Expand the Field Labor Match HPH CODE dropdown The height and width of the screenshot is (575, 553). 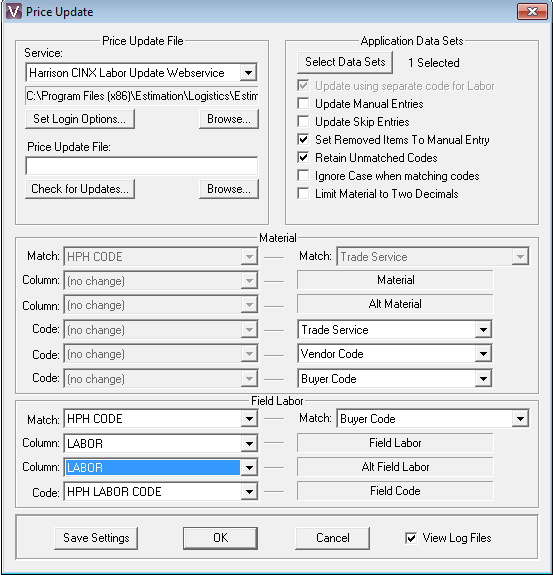249,419
